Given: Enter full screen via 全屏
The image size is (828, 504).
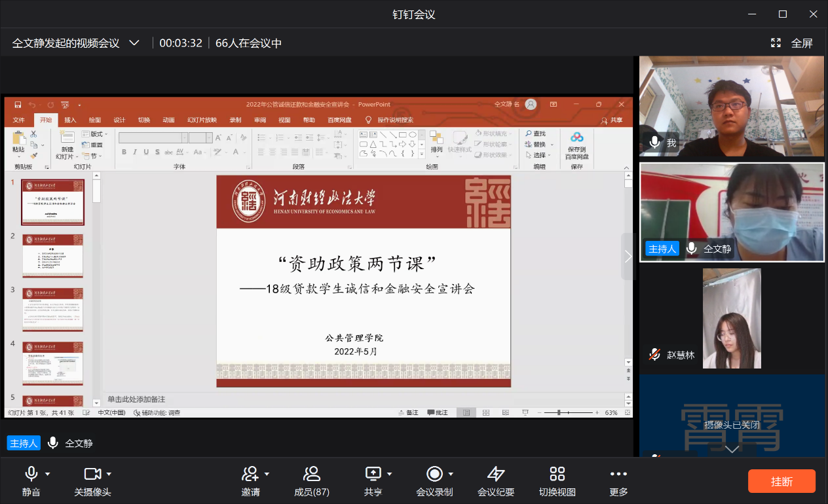Looking at the screenshot, I should [792, 43].
